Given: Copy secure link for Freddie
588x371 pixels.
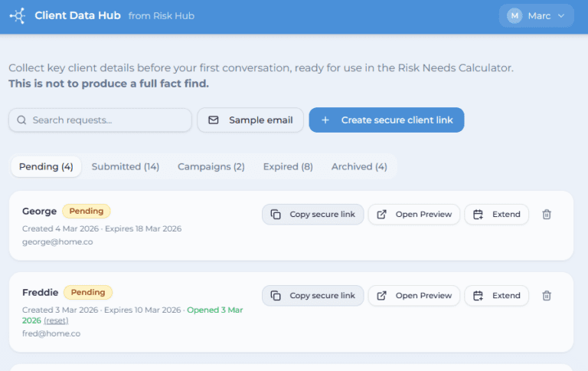Looking at the screenshot, I should coord(312,296).
